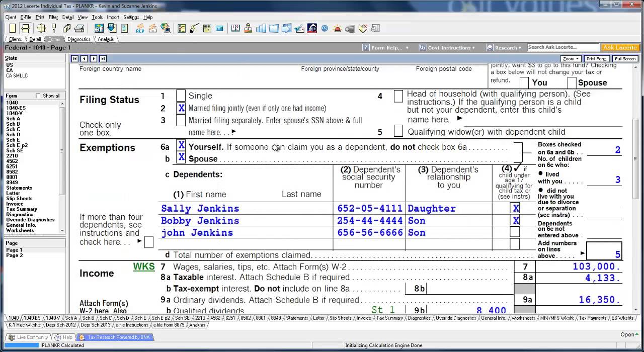Image resolution: width=644 pixels, height=352 pixels.
Task: Open the Research dropdown
Action: [x=505, y=48]
